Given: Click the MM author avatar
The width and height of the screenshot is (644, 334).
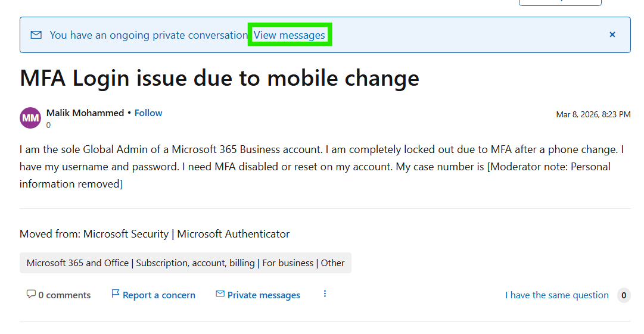Looking at the screenshot, I should (x=30, y=118).
